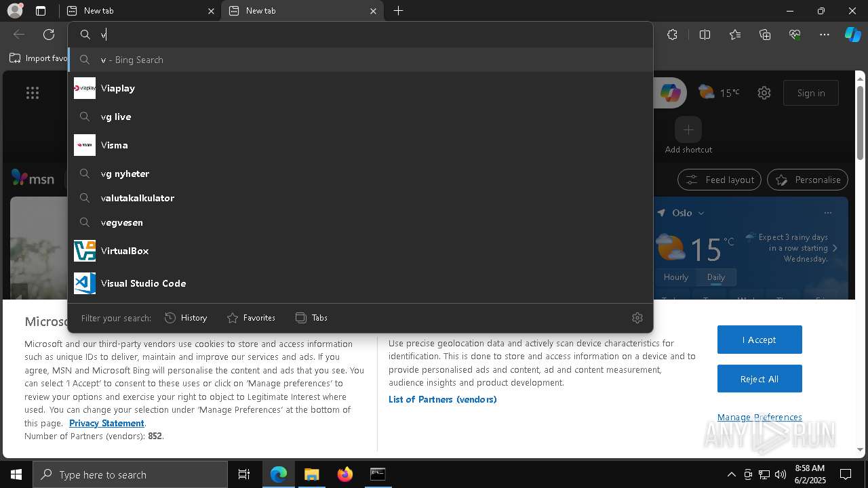
Task: Launch Firefox from the taskbar
Action: [344, 474]
